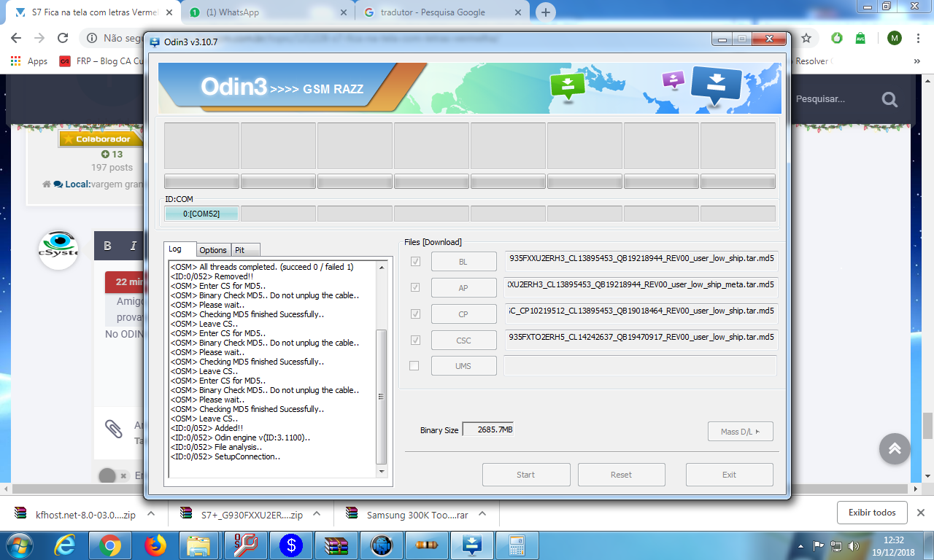Open a new Chrome tab
The width and height of the screenshot is (934, 560).
(546, 12)
